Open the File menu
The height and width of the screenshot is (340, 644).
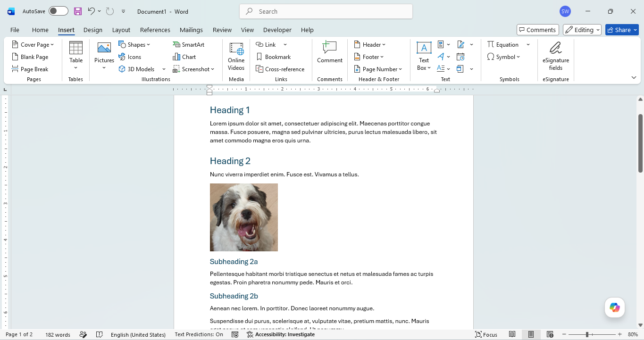[15, 30]
